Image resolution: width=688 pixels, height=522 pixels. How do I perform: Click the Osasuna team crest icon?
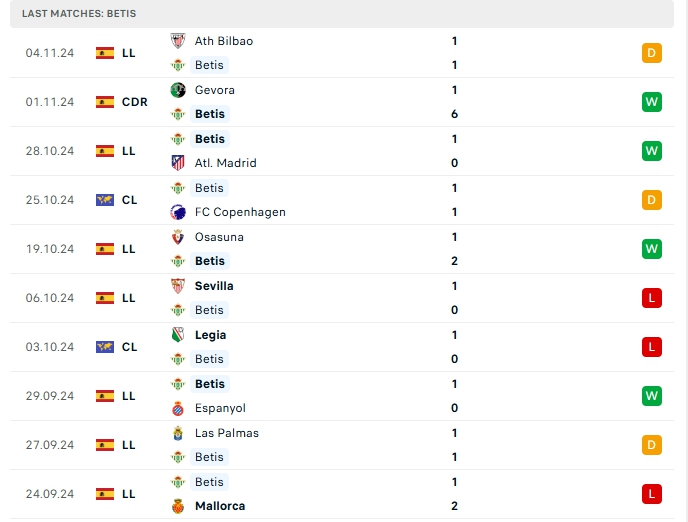coord(178,237)
